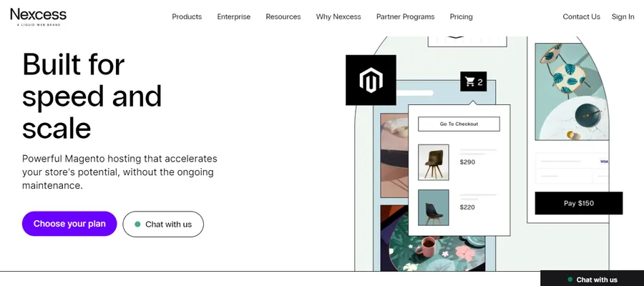Viewport: 644px width, 286px height.
Task: Expand the Enterprise menu
Action: (233, 16)
